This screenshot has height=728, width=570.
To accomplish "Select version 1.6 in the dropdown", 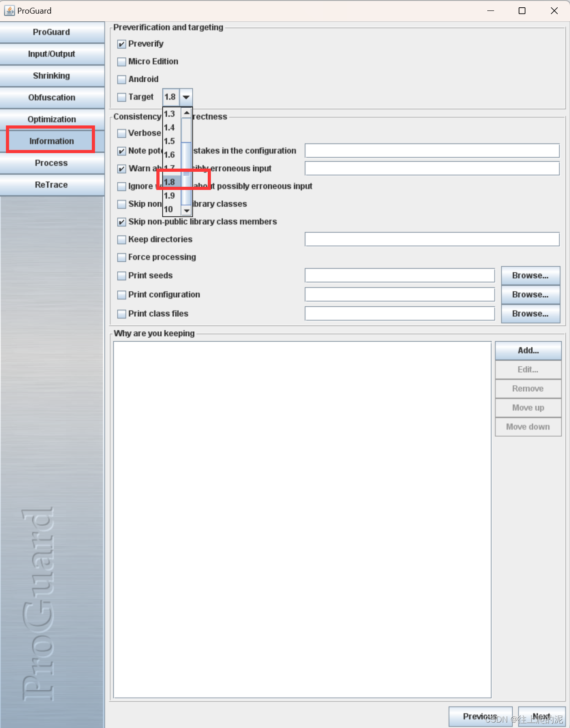I will (x=172, y=155).
